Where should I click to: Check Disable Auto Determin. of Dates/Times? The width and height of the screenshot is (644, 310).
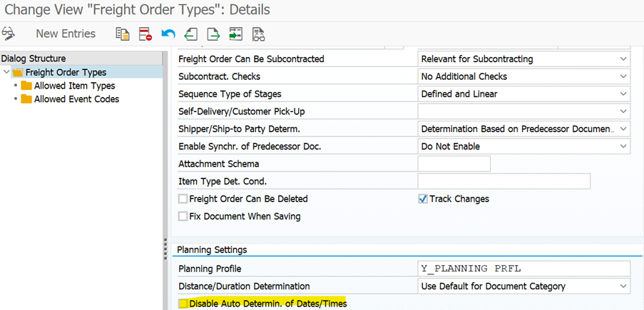[183, 304]
